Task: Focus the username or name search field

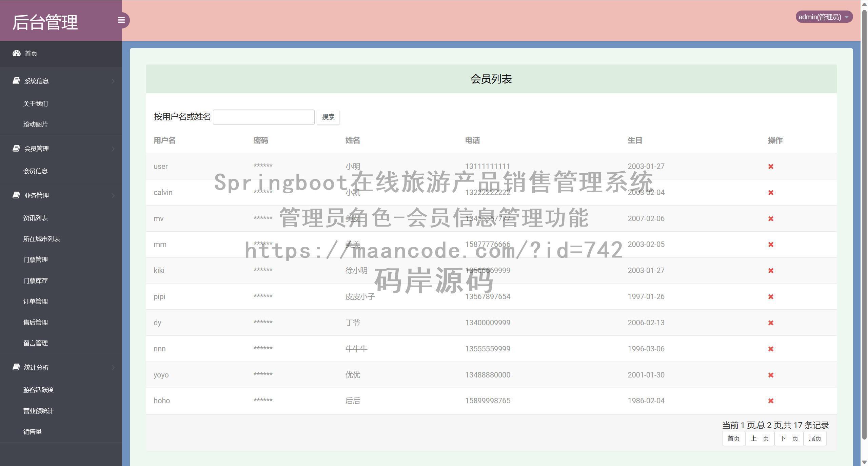Action: [263, 117]
